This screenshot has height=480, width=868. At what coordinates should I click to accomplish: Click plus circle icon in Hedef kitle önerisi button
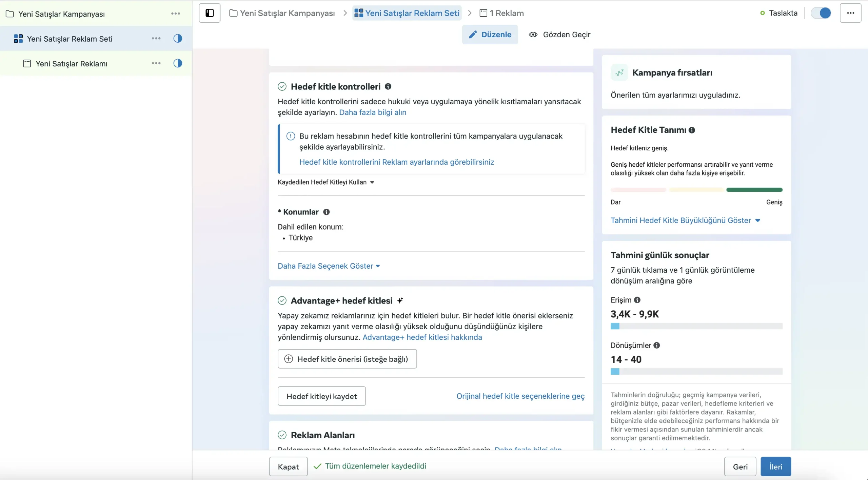289,359
